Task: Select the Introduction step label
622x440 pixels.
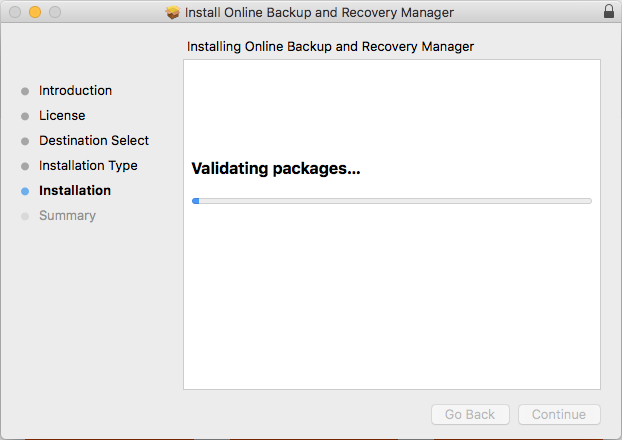Action: [x=75, y=90]
